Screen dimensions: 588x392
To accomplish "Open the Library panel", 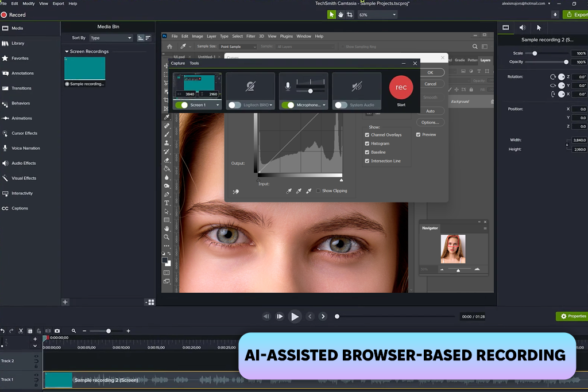I will point(14,43).
